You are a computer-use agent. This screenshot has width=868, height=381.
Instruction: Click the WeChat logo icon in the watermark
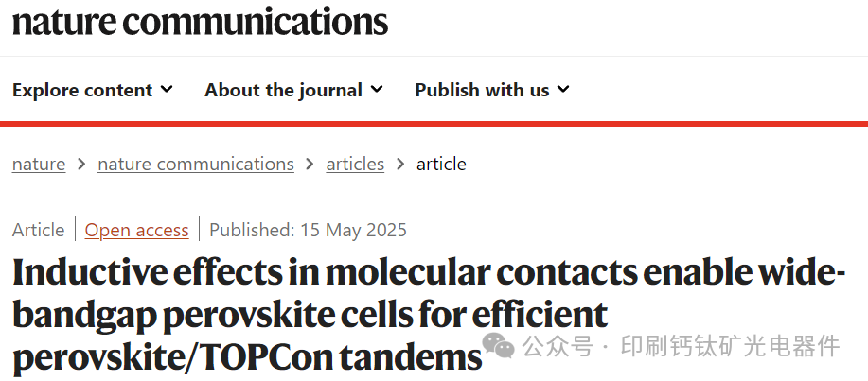[x=499, y=346]
